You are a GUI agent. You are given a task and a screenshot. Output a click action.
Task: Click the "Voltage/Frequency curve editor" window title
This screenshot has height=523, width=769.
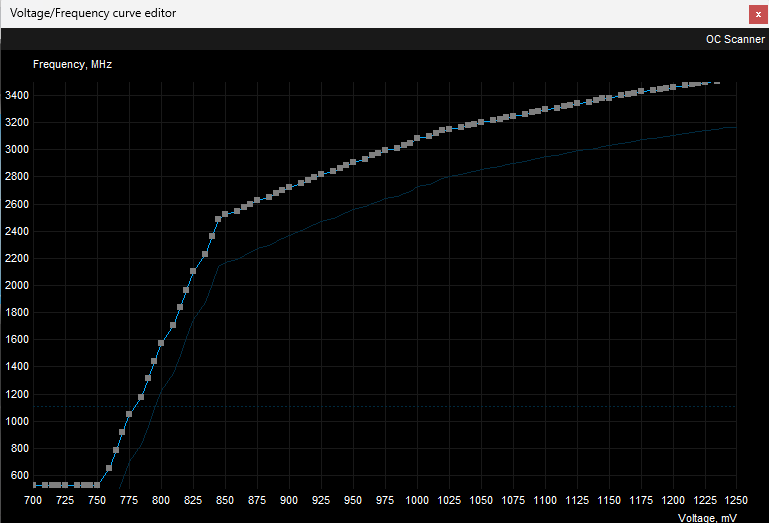pos(93,13)
